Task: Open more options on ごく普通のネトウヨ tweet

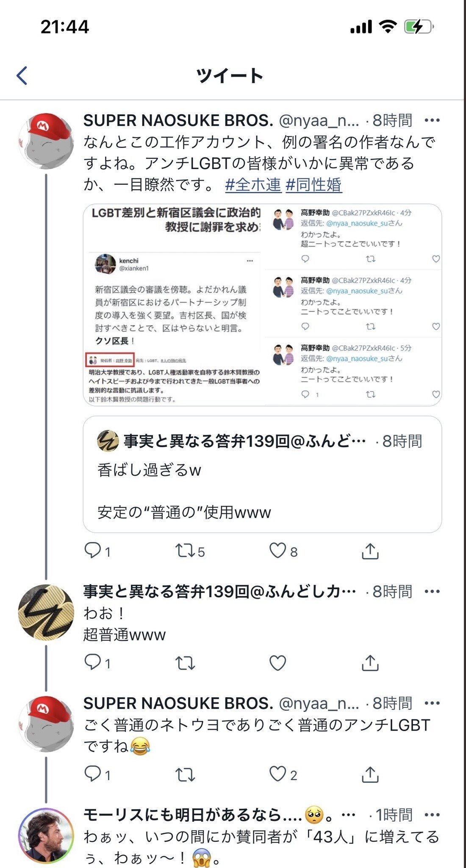Action: click(432, 703)
